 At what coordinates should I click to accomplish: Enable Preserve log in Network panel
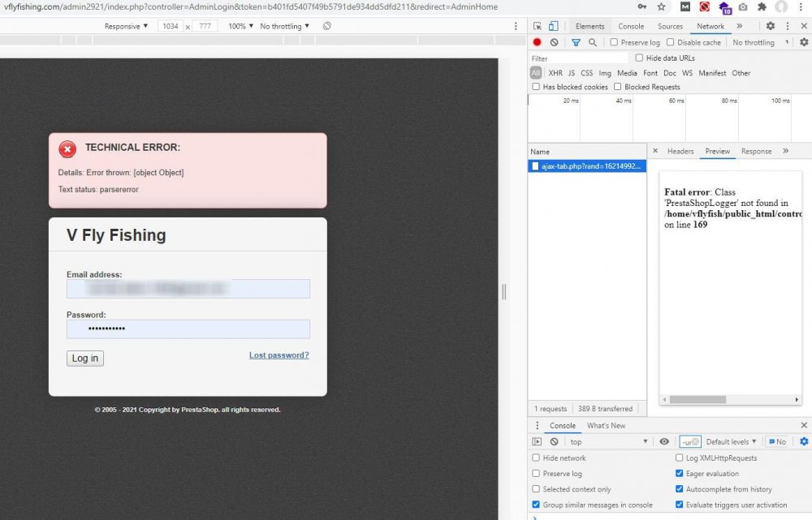tap(614, 42)
